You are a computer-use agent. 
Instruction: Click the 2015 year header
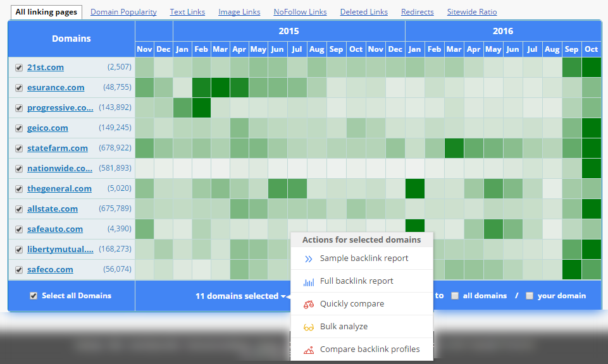pyautogui.click(x=289, y=31)
